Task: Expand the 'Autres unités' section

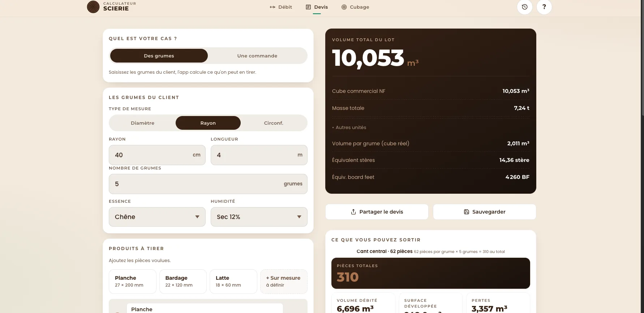Action: pyautogui.click(x=349, y=128)
